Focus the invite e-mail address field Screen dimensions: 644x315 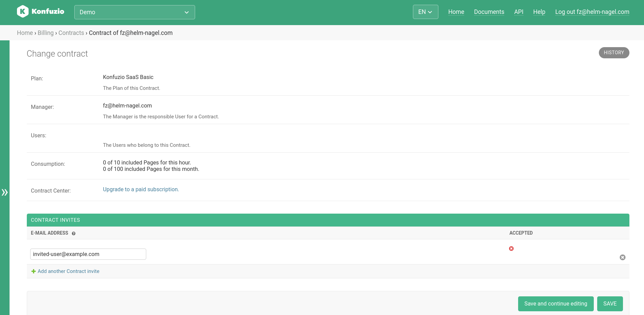click(88, 254)
